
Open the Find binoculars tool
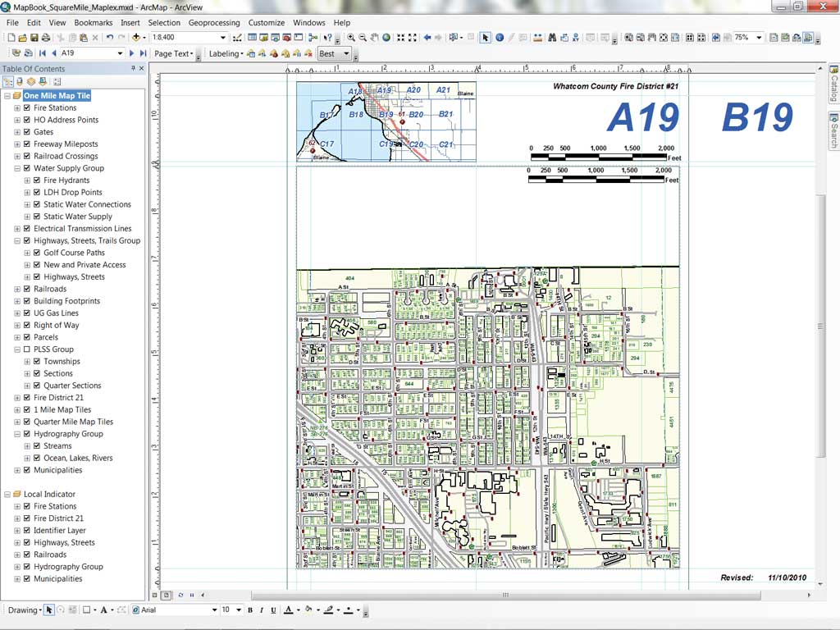(553, 38)
